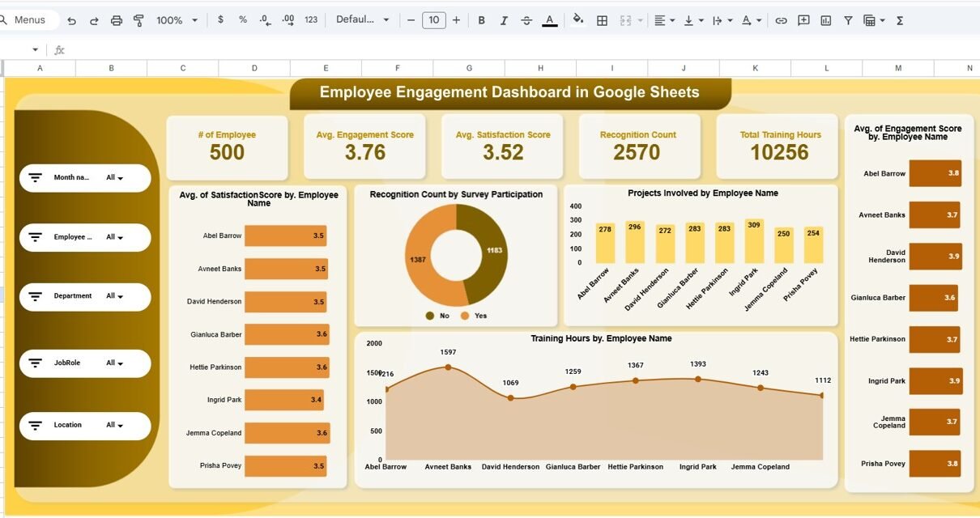Open the Borders tool

(602, 20)
